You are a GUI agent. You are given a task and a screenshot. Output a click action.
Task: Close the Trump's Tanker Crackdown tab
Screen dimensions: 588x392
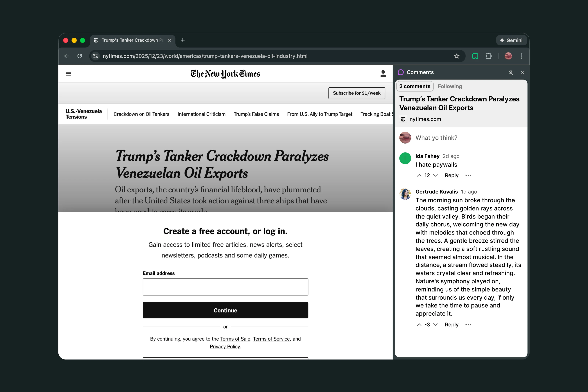(x=169, y=40)
